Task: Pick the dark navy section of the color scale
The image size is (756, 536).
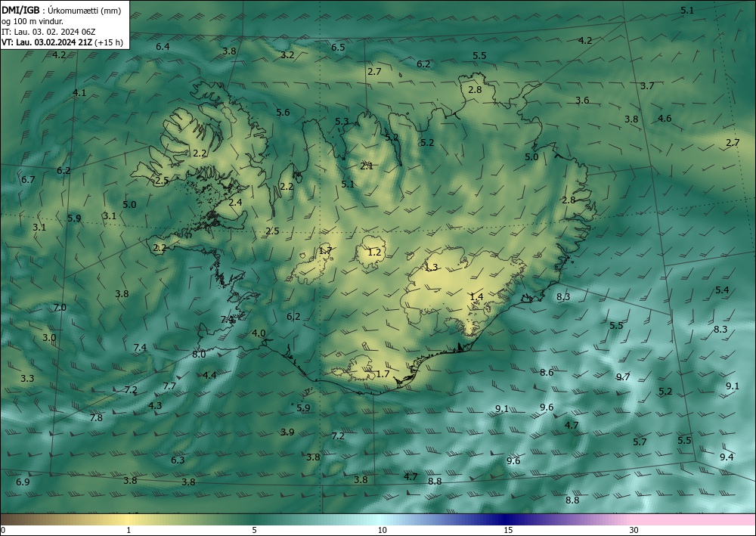Action: tap(507, 519)
